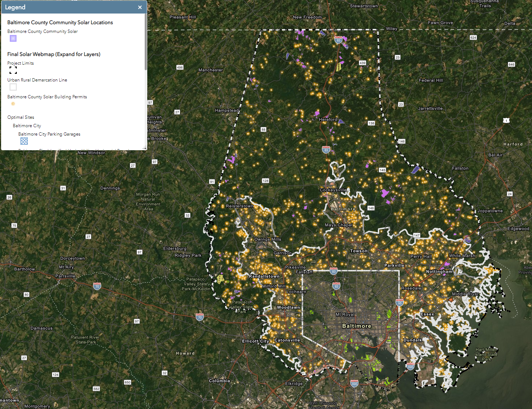Click the Legend panel title
Image resolution: width=532 pixels, height=409 pixels.
pos(15,7)
